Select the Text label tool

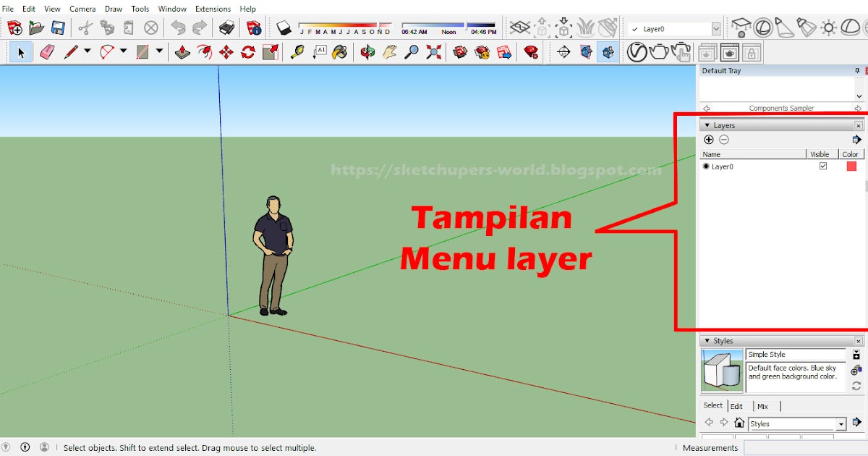pos(319,52)
